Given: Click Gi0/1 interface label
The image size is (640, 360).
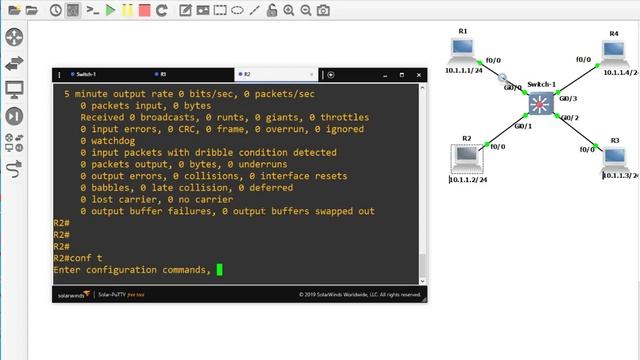Looking at the screenshot, I should point(523,126).
